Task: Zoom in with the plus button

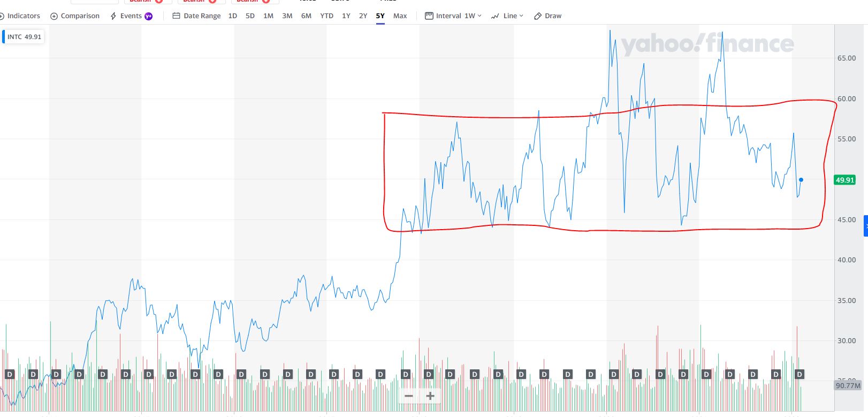Action: tap(430, 396)
